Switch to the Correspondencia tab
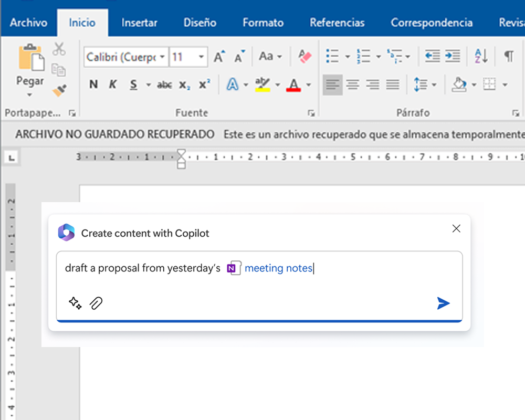The height and width of the screenshot is (420, 525). 432,23
